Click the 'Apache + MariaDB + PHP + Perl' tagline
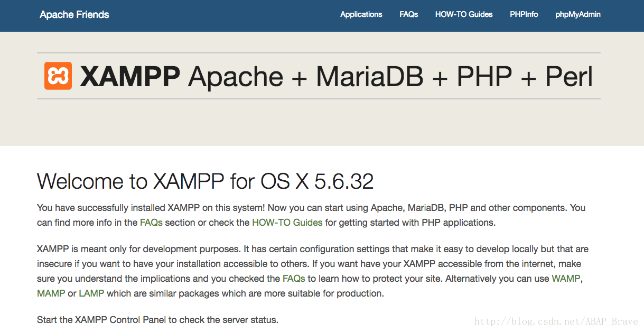The width and height of the screenshot is (644, 332). (x=391, y=77)
